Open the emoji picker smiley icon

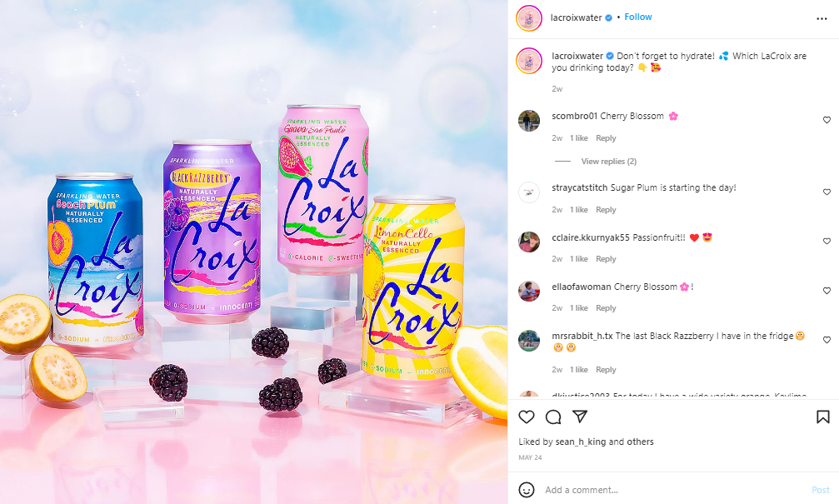click(x=527, y=490)
